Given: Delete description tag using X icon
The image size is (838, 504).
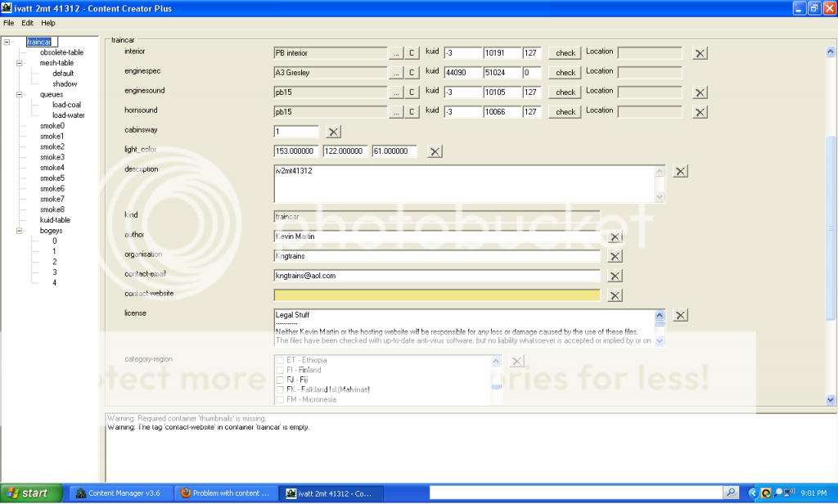Looking at the screenshot, I should point(681,171).
